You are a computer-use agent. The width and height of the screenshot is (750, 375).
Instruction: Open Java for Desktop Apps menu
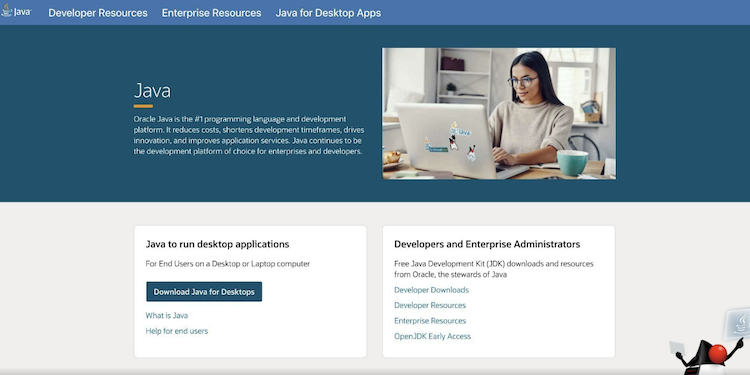[328, 13]
